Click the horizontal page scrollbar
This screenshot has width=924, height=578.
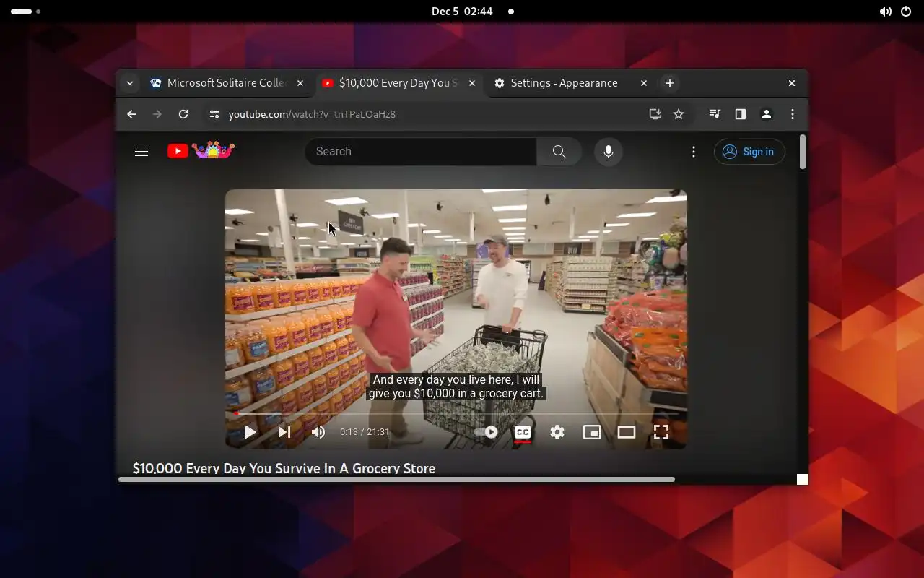[396, 479]
